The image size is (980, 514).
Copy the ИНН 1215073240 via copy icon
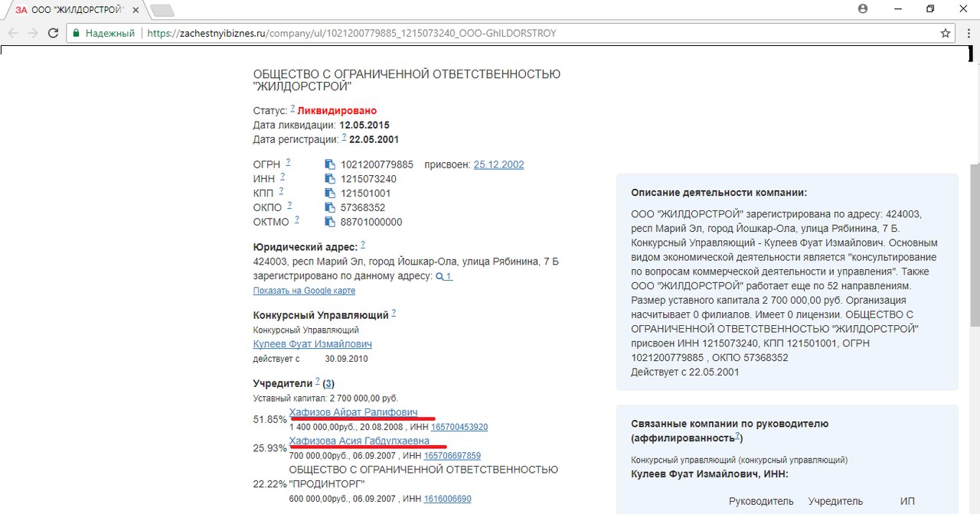(x=329, y=179)
